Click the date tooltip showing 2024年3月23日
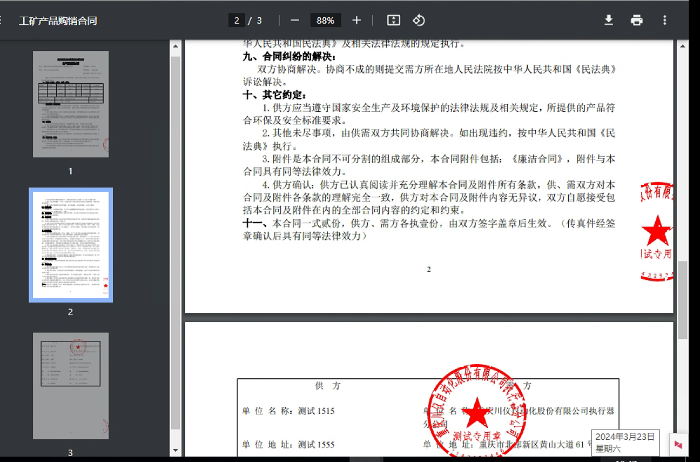 click(625, 442)
